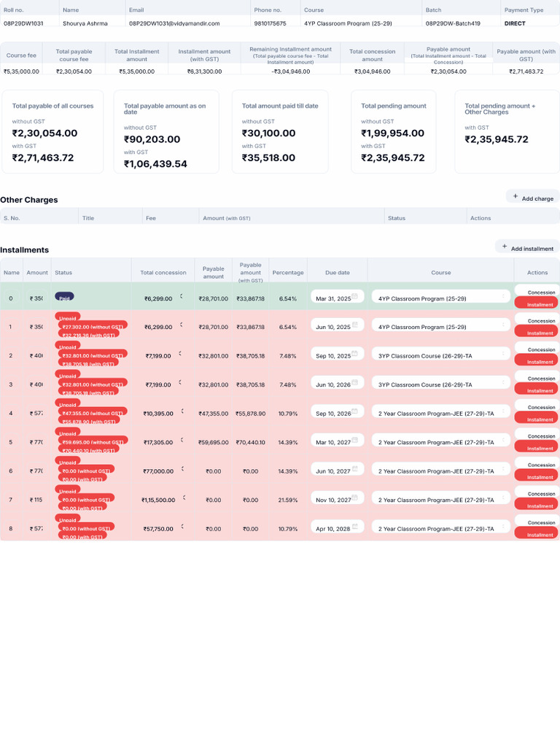Open course dropdown for installment 5

441,441
